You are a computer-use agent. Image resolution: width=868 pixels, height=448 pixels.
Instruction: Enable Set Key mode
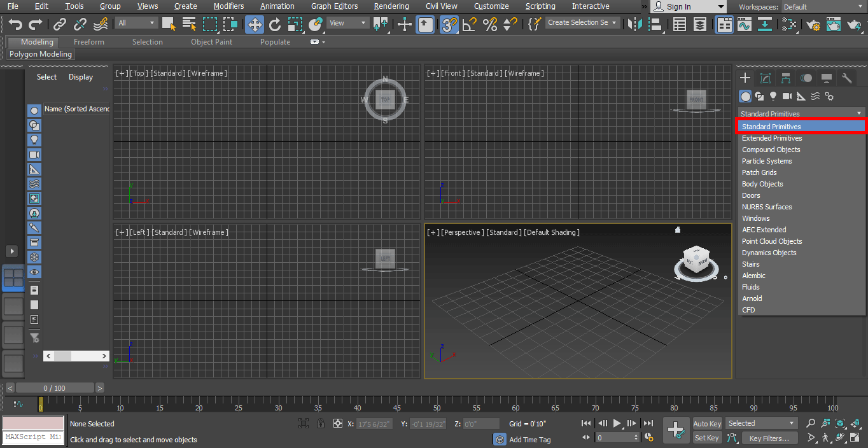pos(707,438)
